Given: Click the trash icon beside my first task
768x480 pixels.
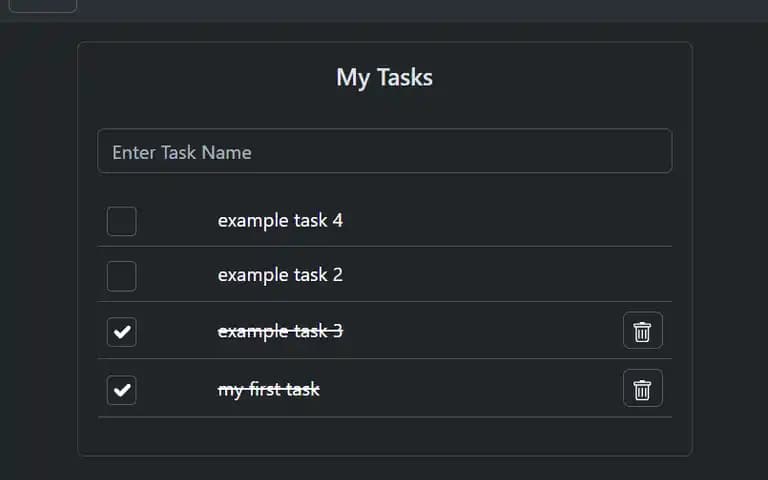Looking at the screenshot, I should coord(643,388).
